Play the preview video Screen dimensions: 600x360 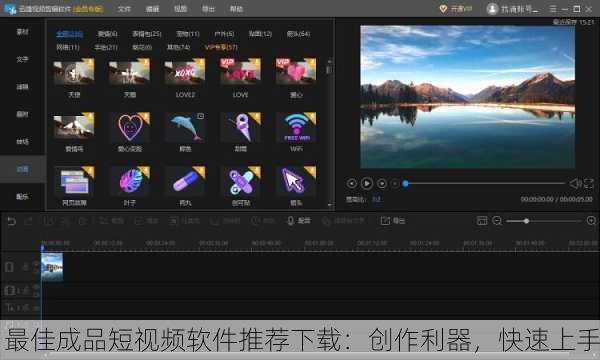point(367,184)
